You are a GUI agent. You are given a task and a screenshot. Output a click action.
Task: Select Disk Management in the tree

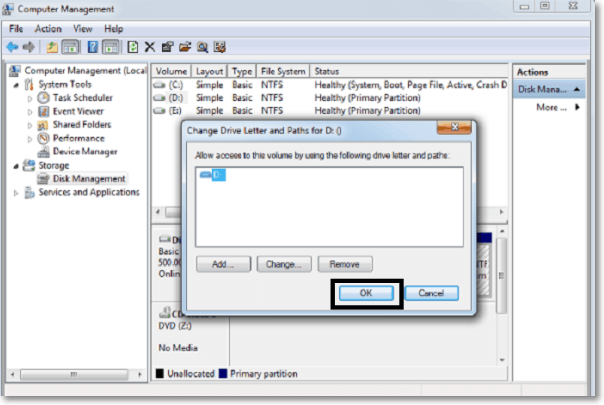(x=89, y=179)
